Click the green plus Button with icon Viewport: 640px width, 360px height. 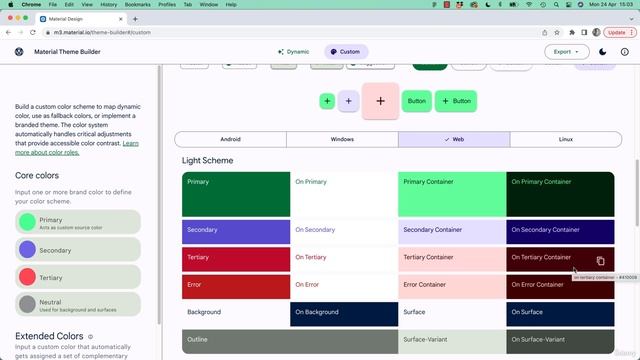click(x=456, y=101)
